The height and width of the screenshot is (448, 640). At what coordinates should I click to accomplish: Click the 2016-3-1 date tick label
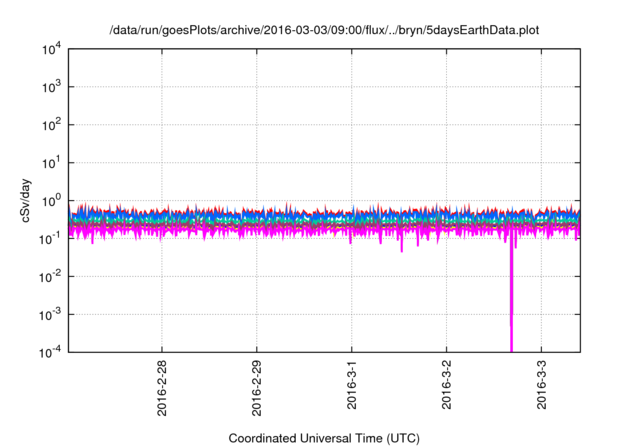point(352,384)
